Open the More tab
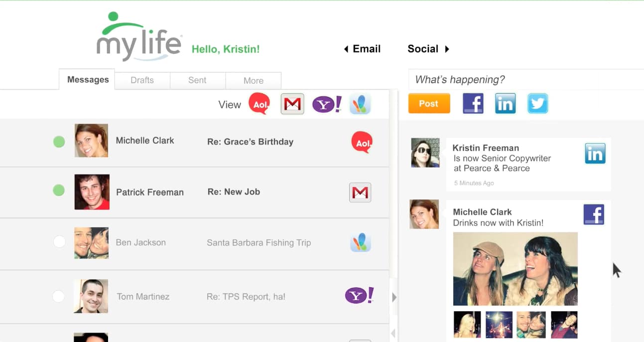 (x=254, y=80)
